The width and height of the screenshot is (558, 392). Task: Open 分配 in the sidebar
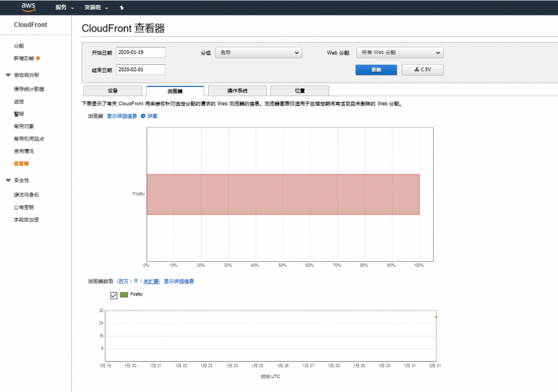19,46
